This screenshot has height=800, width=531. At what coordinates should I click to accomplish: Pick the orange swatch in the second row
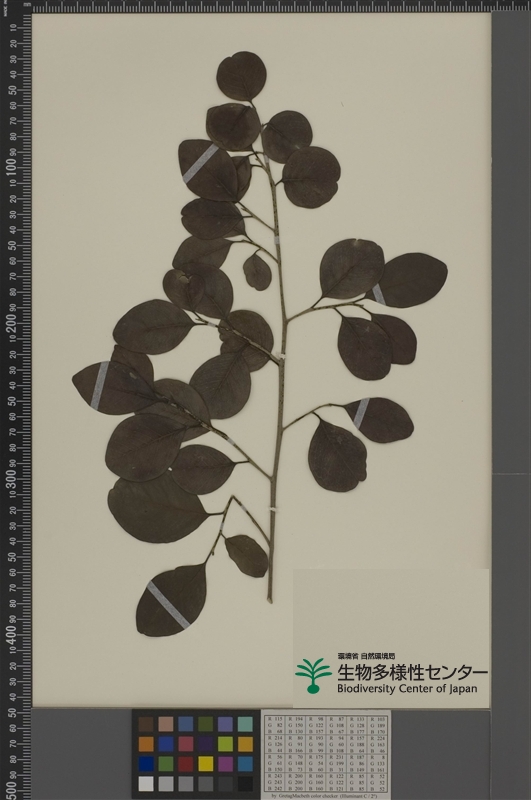point(146,744)
